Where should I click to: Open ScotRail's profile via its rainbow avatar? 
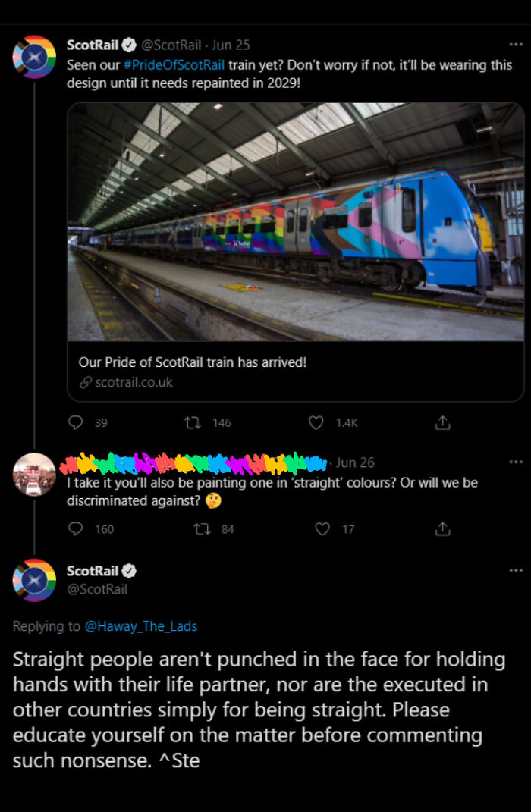[33, 55]
